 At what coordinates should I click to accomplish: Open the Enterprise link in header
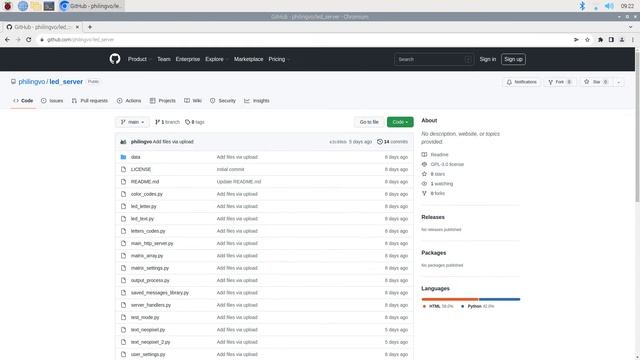pos(188,59)
